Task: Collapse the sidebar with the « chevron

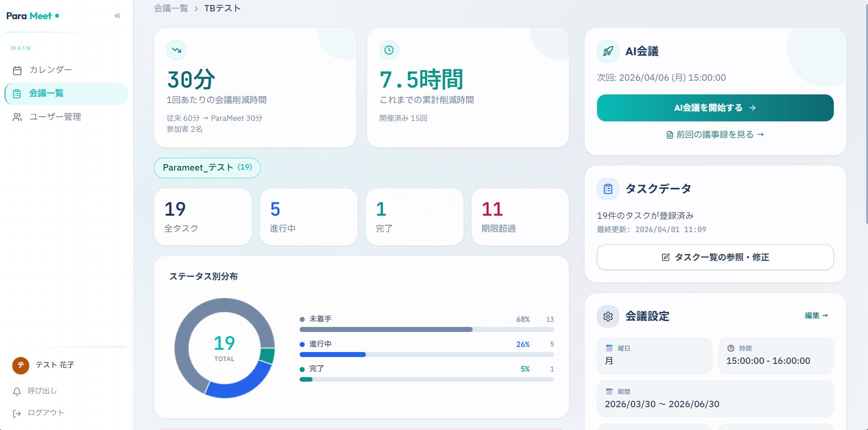Action: pos(117,16)
